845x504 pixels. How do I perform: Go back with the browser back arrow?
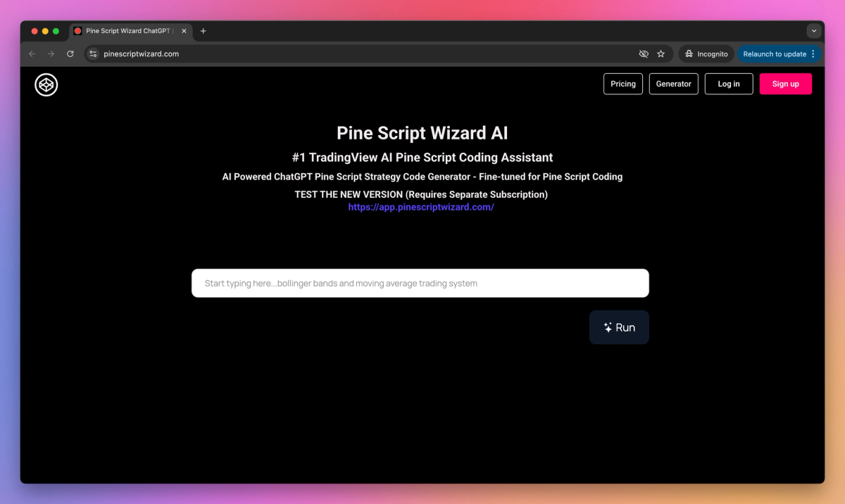point(32,53)
